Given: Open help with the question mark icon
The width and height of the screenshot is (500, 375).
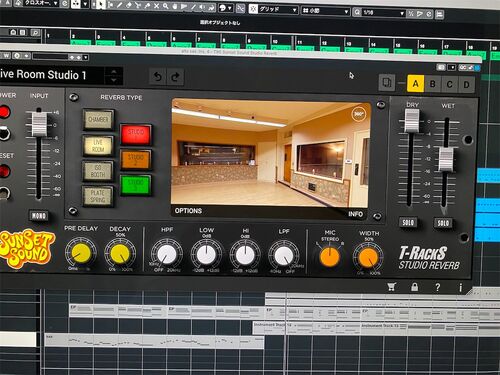Looking at the screenshot, I should click(438, 287).
